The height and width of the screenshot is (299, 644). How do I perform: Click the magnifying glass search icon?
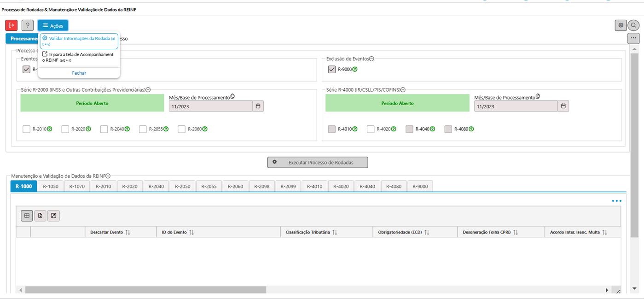[634, 25]
